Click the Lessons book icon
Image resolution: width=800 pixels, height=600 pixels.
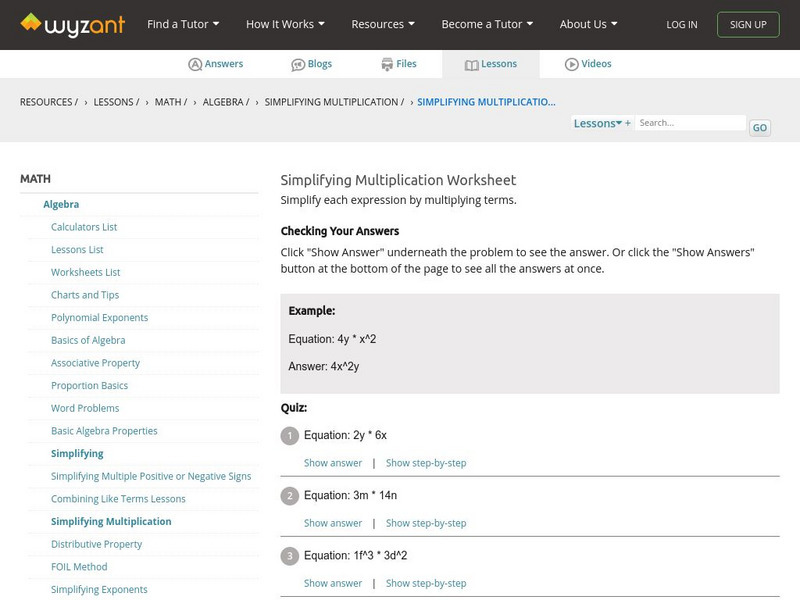pyautogui.click(x=472, y=64)
